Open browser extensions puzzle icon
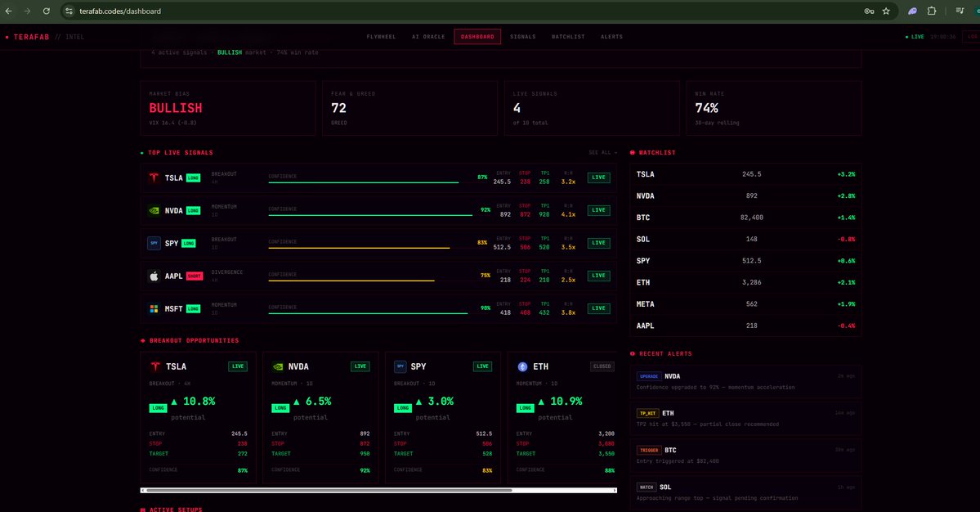This screenshot has width=980, height=512. tap(932, 11)
